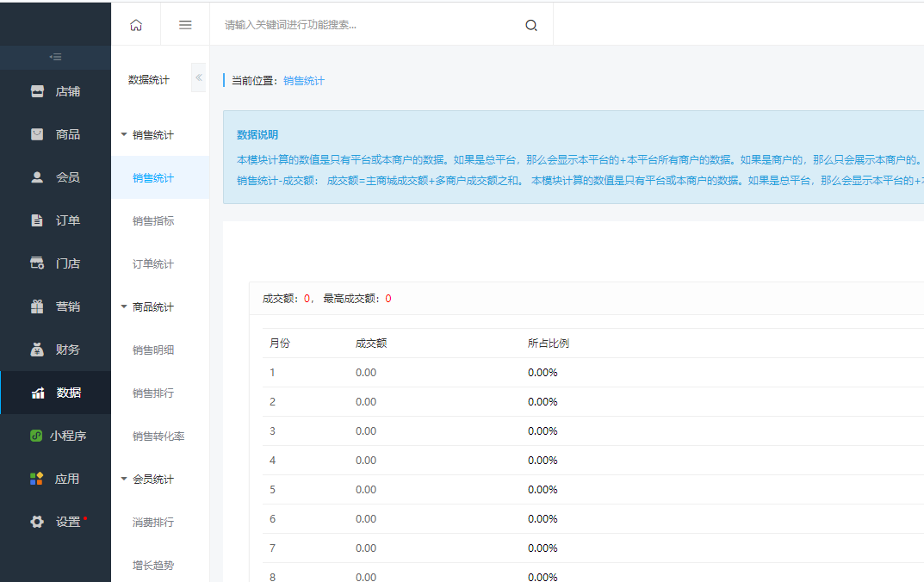
Task: Open the 财务 finance section
Action: (x=56, y=350)
